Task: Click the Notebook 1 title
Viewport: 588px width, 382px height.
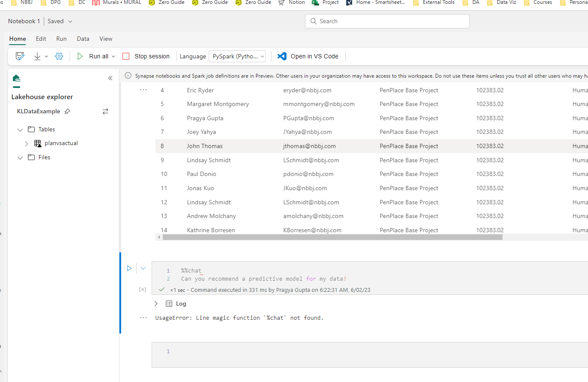Action: [24, 21]
